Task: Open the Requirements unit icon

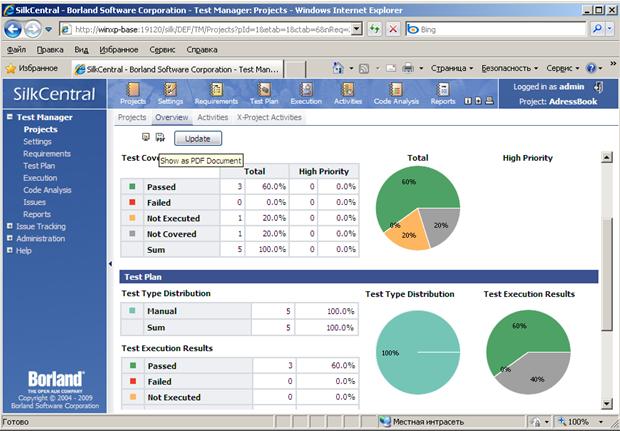Action: point(216,94)
